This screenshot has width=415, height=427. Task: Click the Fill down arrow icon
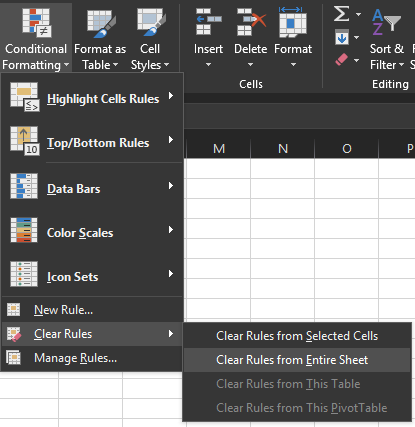342,37
